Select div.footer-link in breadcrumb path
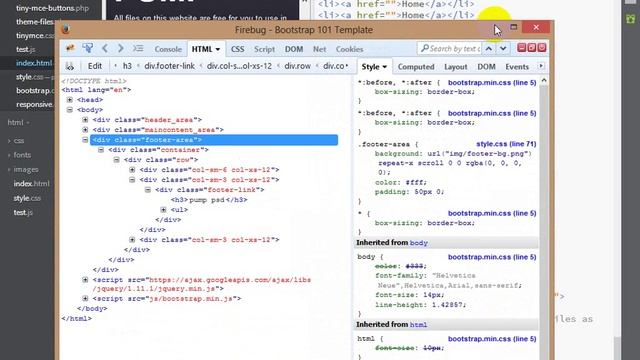 [169, 66]
